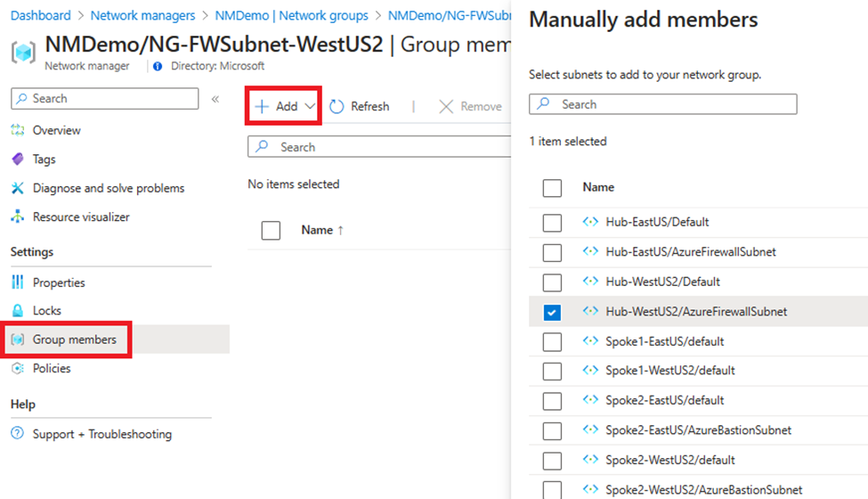Click the Remove button
Image resolution: width=868 pixels, height=499 pixels.
[x=470, y=106]
